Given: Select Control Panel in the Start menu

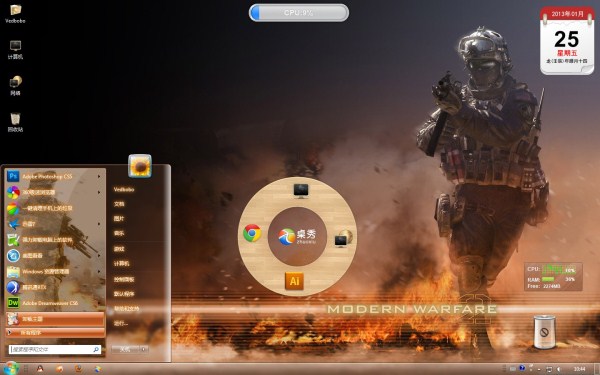Looking at the screenshot, I should tap(124, 279).
